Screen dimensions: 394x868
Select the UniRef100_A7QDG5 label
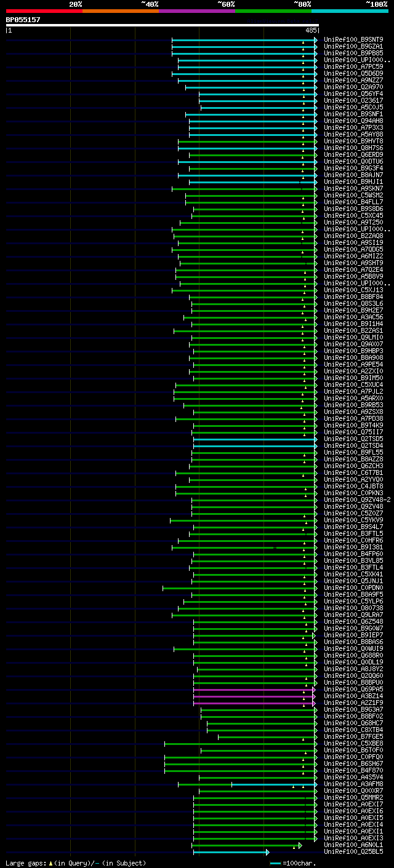tap(353, 250)
